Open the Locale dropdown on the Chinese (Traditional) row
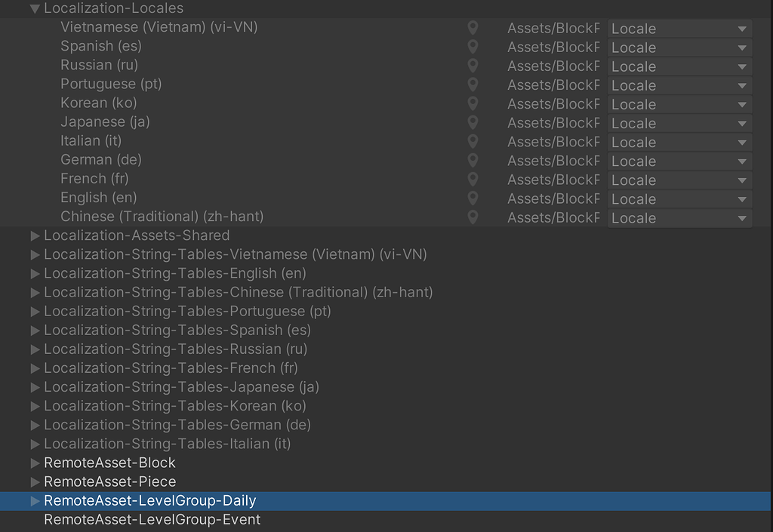The height and width of the screenshot is (532, 773). point(679,217)
